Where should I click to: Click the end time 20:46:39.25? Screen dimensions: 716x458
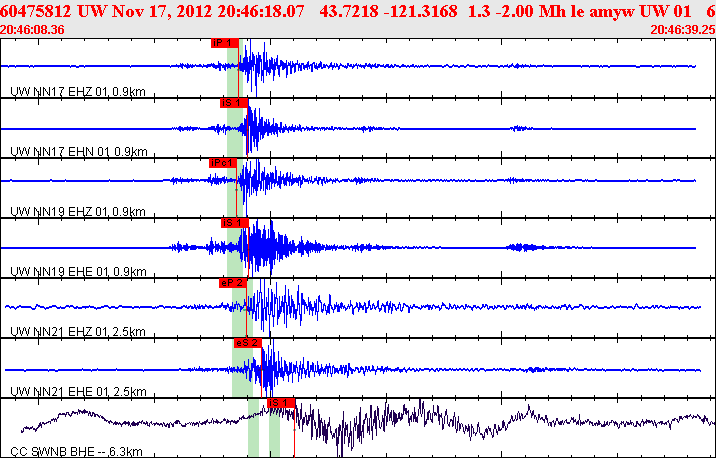683,30
